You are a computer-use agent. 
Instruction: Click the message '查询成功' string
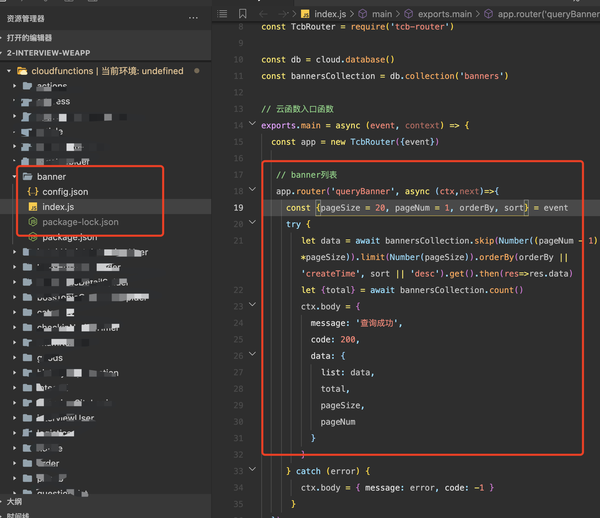point(379,323)
